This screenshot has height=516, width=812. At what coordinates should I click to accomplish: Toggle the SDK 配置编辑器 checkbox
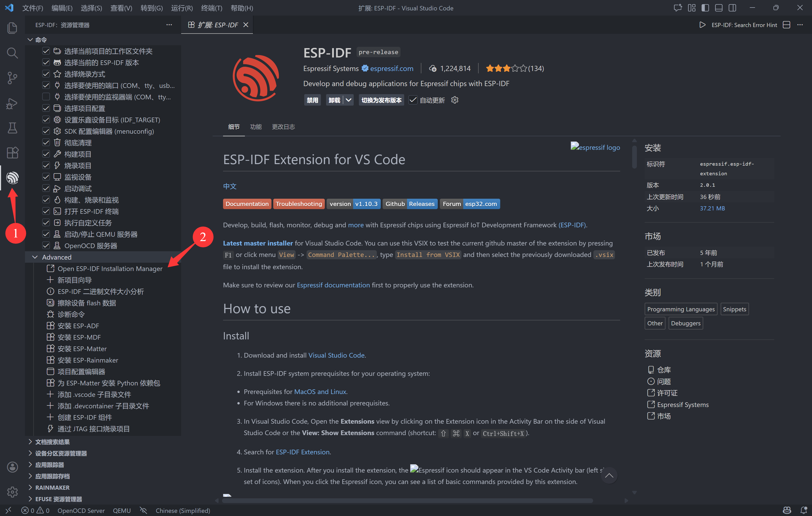tap(46, 131)
